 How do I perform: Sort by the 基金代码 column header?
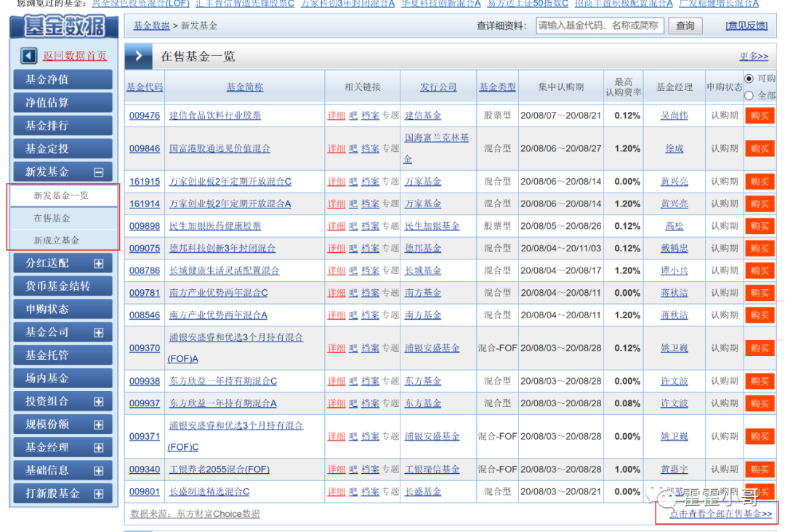[x=145, y=87]
